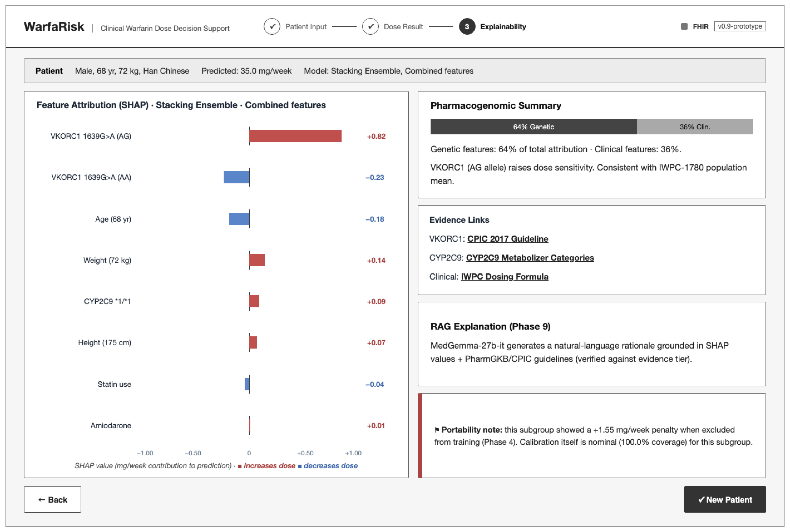Viewport: 790px width, 532px height.
Task: Click the Statin use blue bar
Action: 247,384
